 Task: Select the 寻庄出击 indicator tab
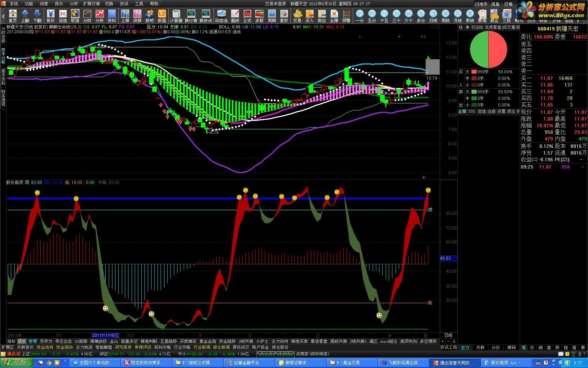(63, 341)
